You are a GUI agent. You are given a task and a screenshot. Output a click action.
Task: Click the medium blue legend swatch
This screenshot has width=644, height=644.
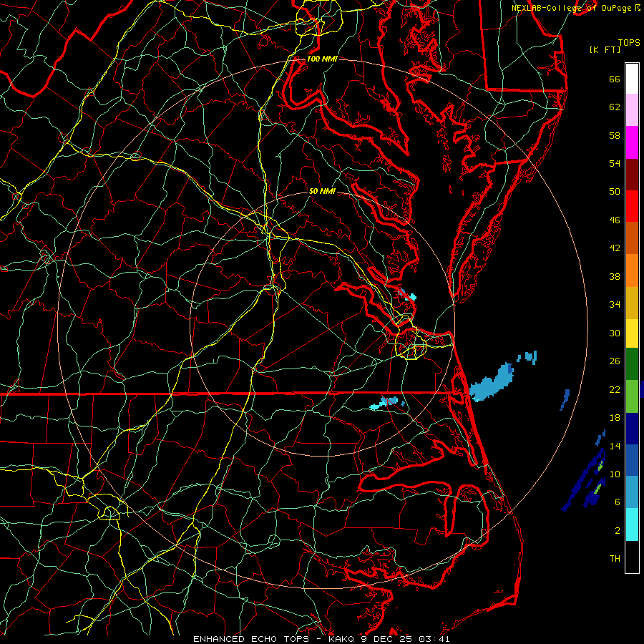(x=632, y=460)
